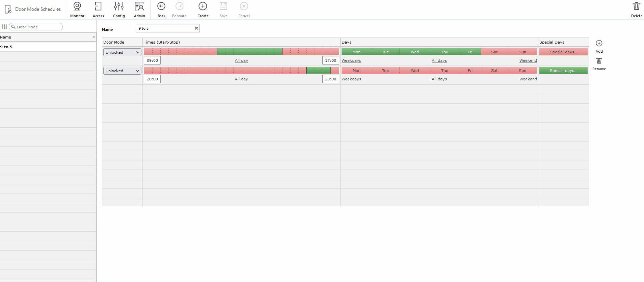Toggle Mon in the 20:00 row
This screenshot has height=282, width=644.
356,71
